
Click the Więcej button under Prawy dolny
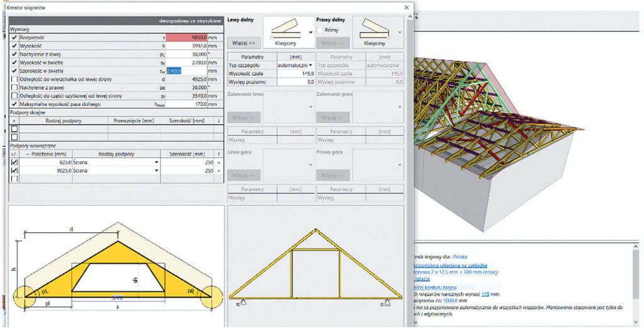[333, 43]
